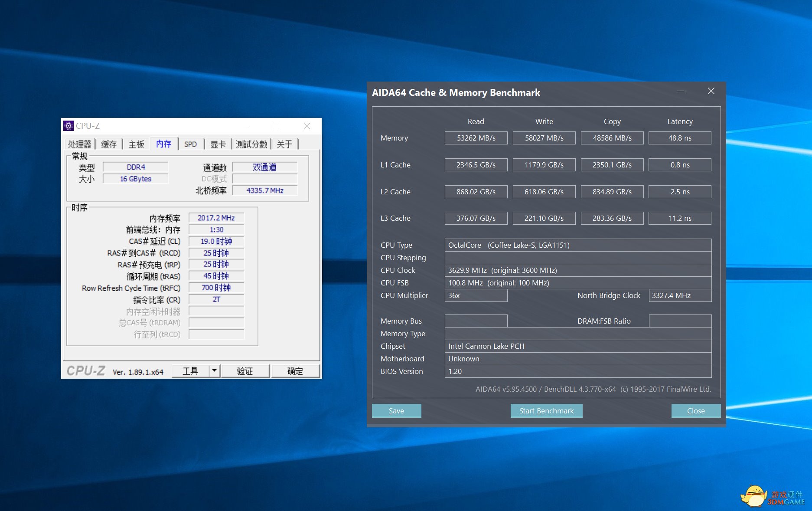Click Start Benchmark in AIDA64
This screenshot has height=511, width=812.
coord(546,411)
